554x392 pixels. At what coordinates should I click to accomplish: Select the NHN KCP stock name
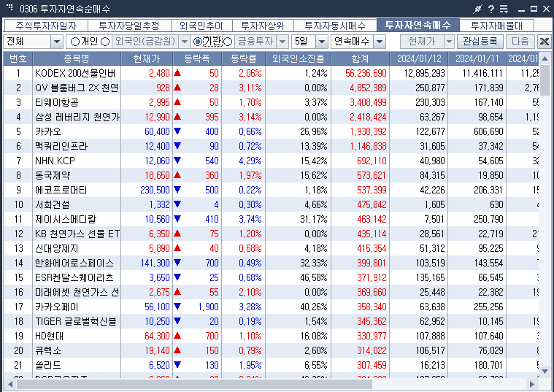click(55, 161)
